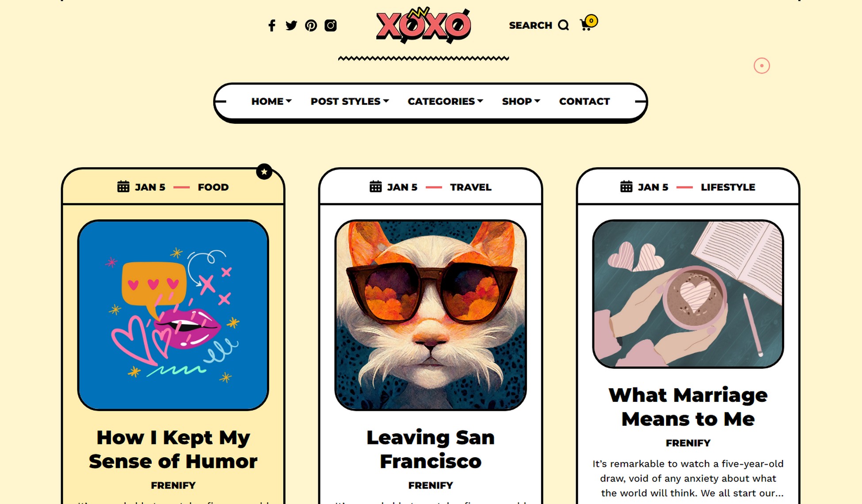The width and height of the screenshot is (862, 504).
Task: Toggle the circular target icon top-right
Action: click(x=762, y=66)
